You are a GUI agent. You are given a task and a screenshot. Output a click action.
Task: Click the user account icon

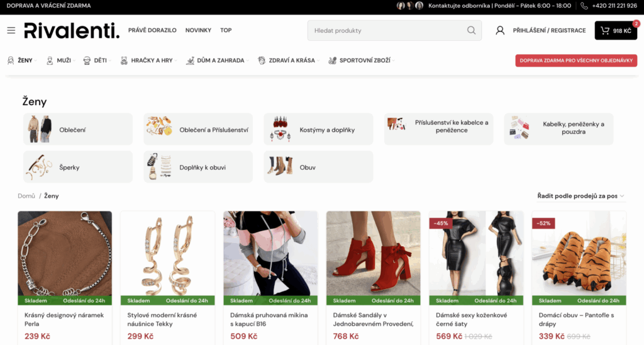click(500, 30)
